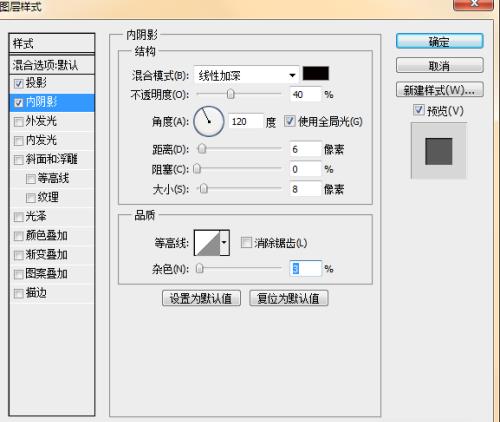The height and width of the screenshot is (422, 500).
Task: Select the 样式 styles header
Action: pos(52,43)
